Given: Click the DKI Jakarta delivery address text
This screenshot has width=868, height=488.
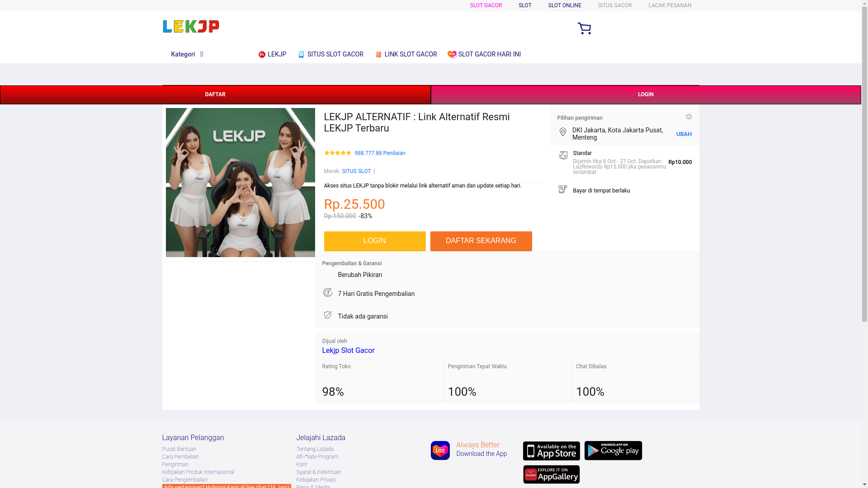Looking at the screenshot, I should click(618, 134).
